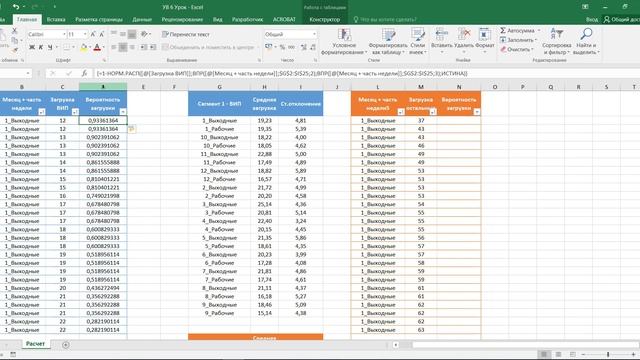Screen dimensions: 640x360
Task: Open the Рецензирование ribbon tab
Action: click(182, 19)
